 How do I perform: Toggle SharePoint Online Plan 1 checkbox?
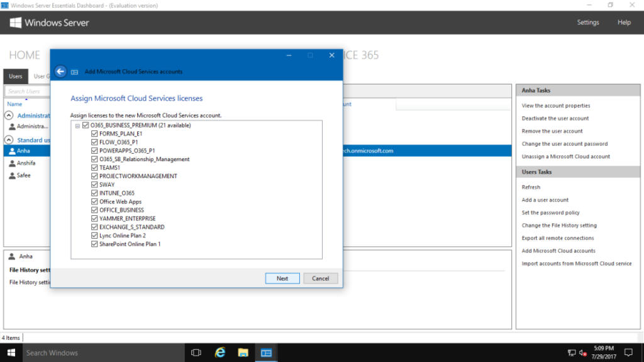point(94,244)
